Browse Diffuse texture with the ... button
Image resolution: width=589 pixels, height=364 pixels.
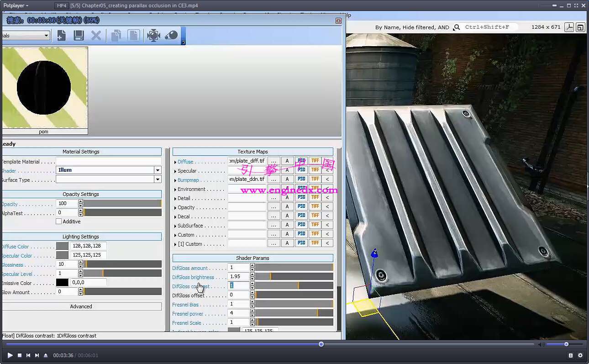click(x=273, y=161)
